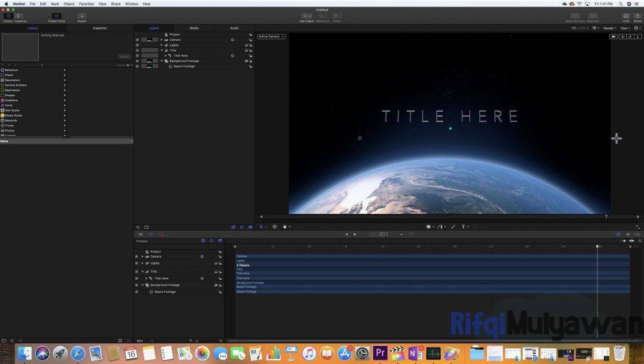Select the Inspector icon in the toolbar
The width and height of the screenshot is (644, 364).
(18, 17)
